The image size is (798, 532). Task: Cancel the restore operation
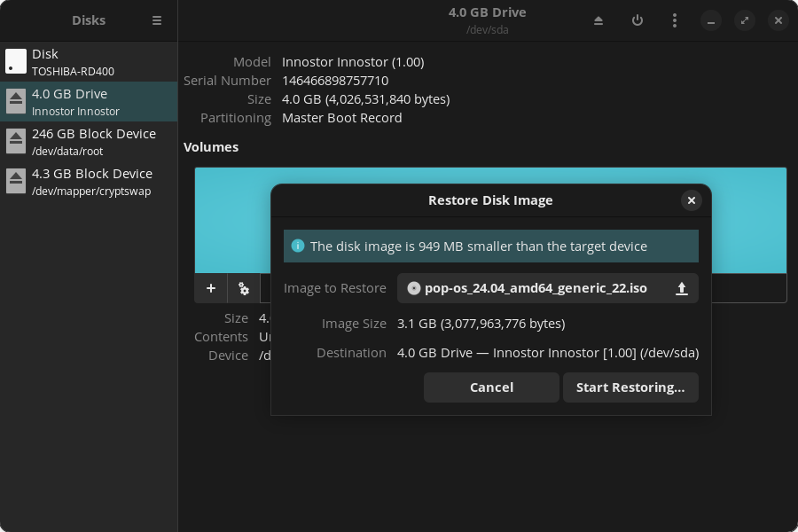pyautogui.click(x=491, y=387)
